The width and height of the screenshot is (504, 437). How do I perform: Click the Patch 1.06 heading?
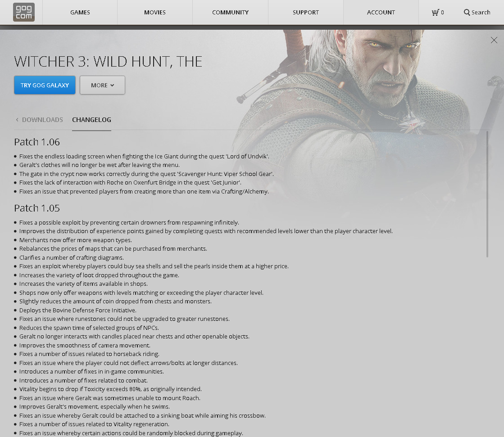pyautogui.click(x=37, y=142)
